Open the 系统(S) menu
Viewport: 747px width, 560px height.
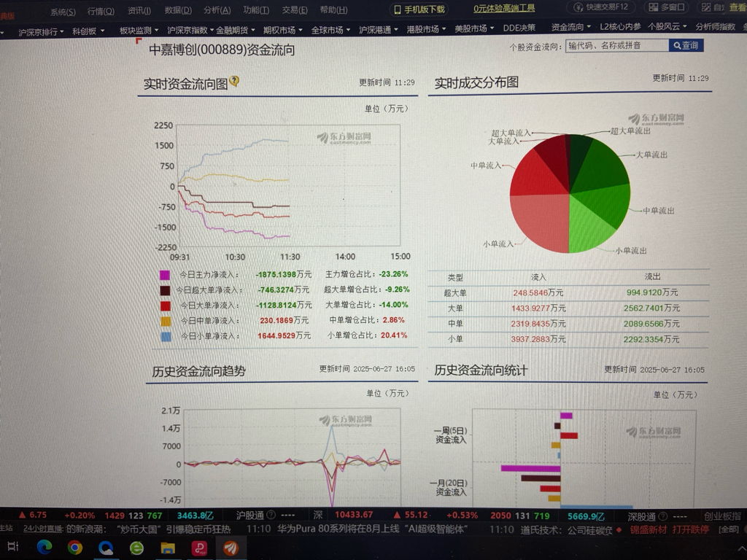(x=63, y=12)
